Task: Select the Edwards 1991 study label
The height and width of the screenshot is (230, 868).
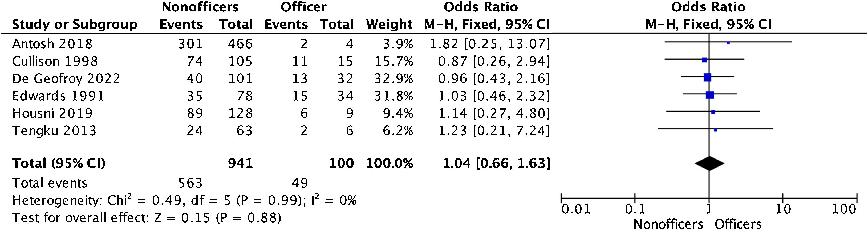Action: coord(58,96)
